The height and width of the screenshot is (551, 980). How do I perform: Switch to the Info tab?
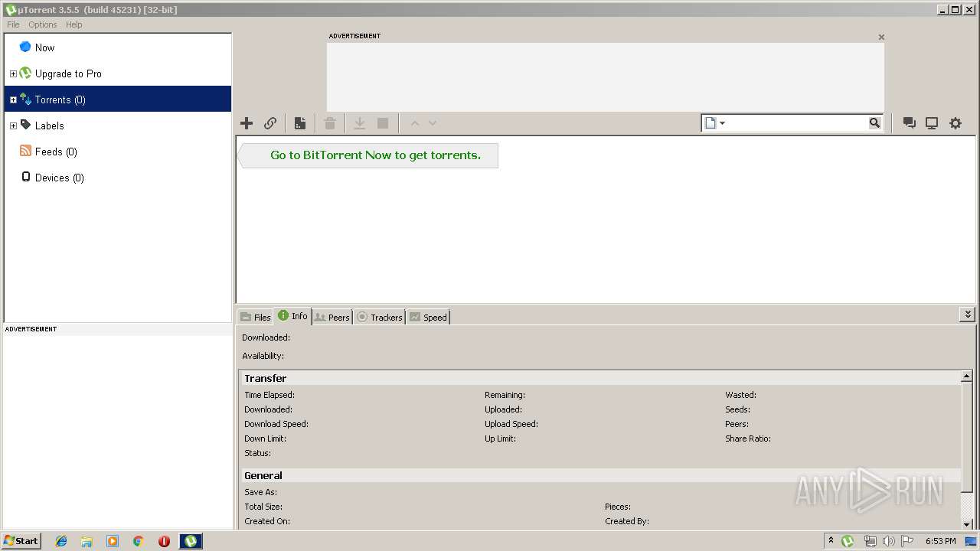[x=293, y=316]
